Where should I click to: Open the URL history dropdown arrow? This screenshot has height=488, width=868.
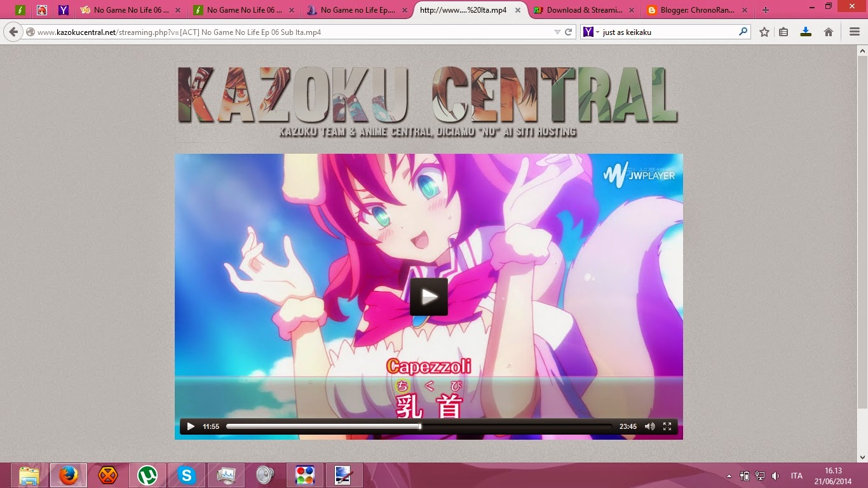(x=557, y=32)
